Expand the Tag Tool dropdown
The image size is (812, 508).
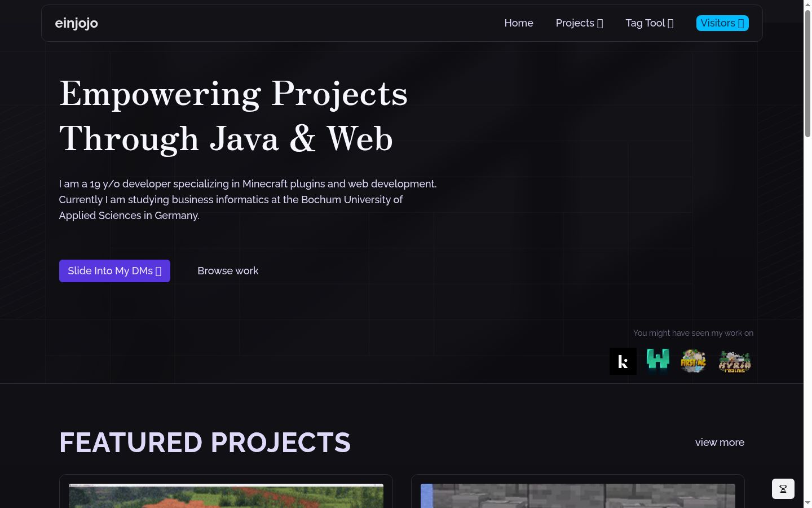tap(650, 23)
